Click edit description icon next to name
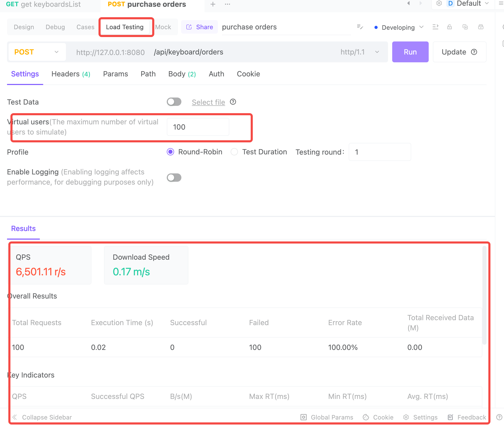This screenshot has width=504, height=425. pos(360,27)
